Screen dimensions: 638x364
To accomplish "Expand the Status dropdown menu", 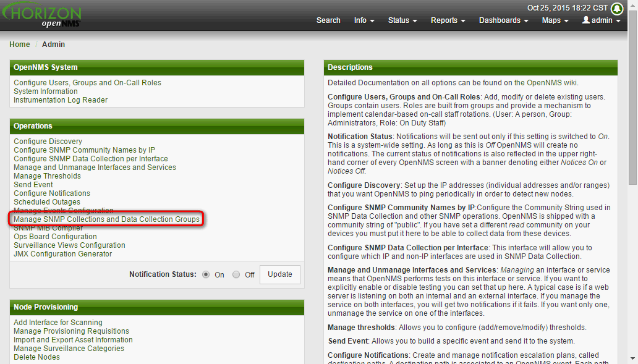I will tap(402, 20).
